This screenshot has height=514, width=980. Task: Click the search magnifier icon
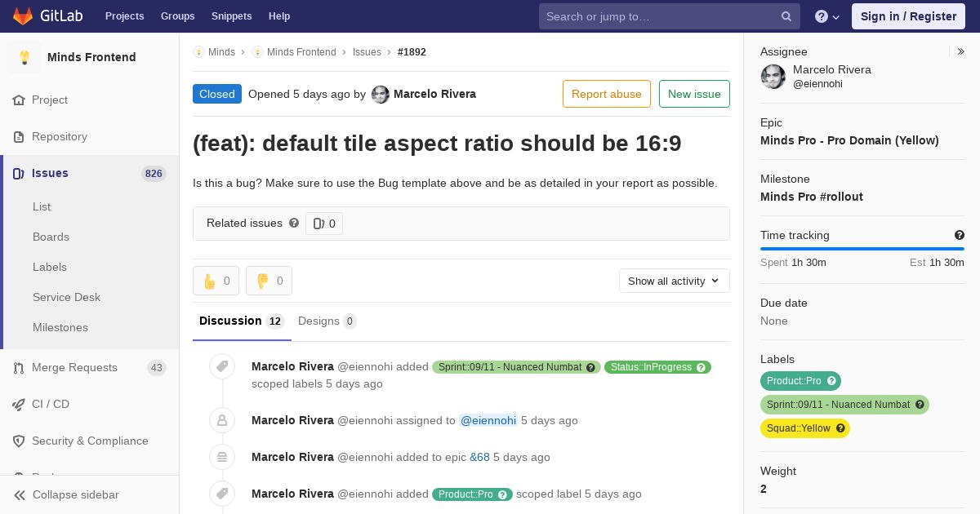coord(786,16)
